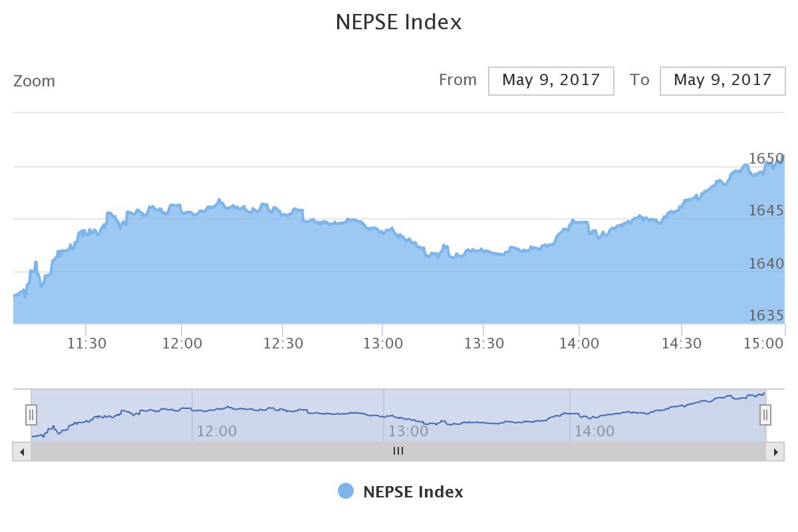798x532 pixels.
Task: Click the 13:30 x-axis time label
Action: (x=483, y=344)
